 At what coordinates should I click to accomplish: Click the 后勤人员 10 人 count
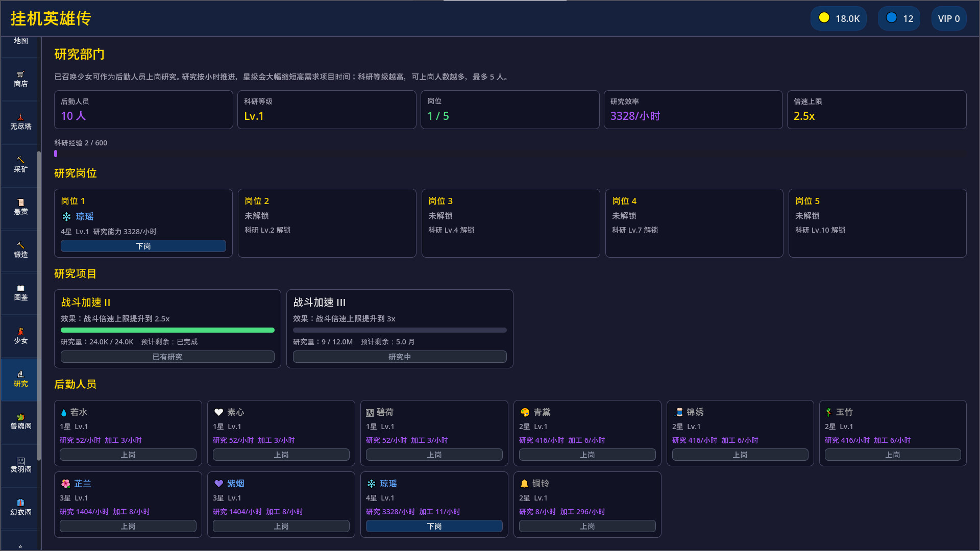(x=73, y=116)
